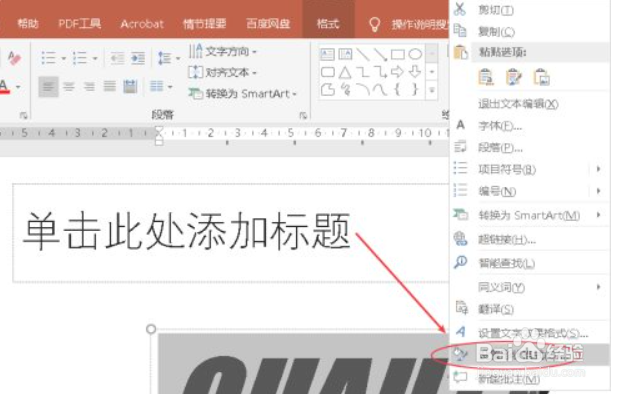Switch to the 帮助 ribbon tab
Image resolution: width=620 pixels, height=394 pixels.
[28, 24]
